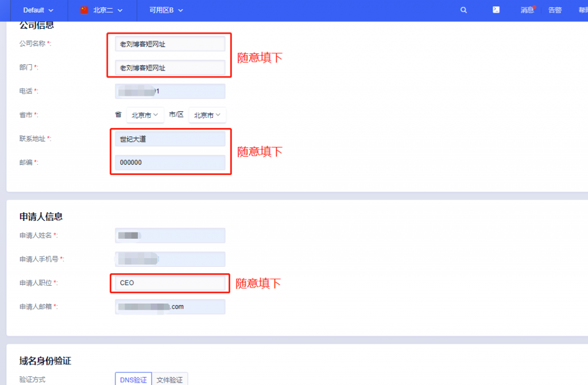The height and width of the screenshot is (385, 588).
Task: Open the search icon in top bar
Action: 463,10
